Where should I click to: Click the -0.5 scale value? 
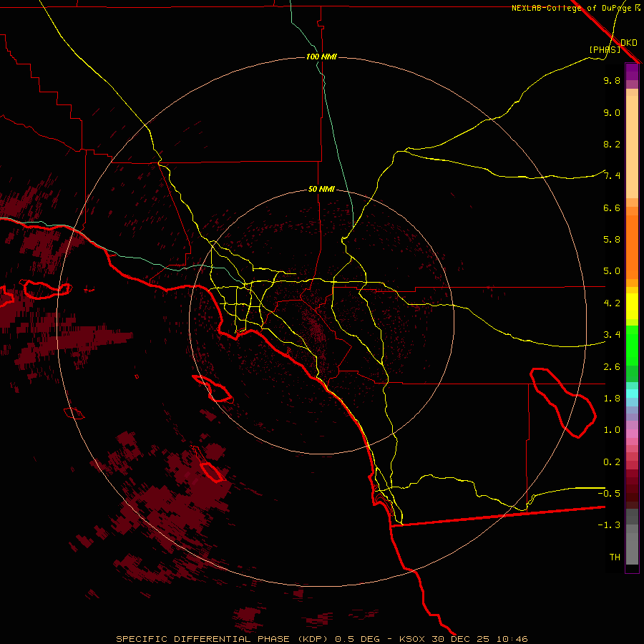[609, 493]
